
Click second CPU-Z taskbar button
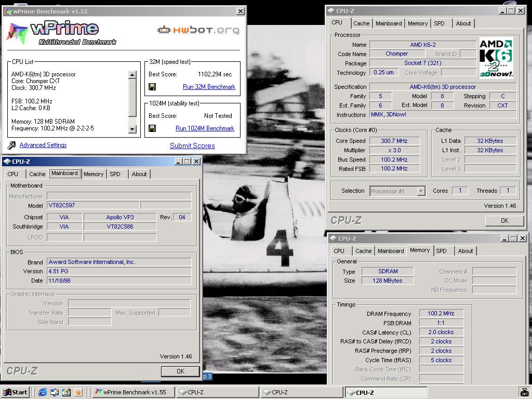pos(302,392)
